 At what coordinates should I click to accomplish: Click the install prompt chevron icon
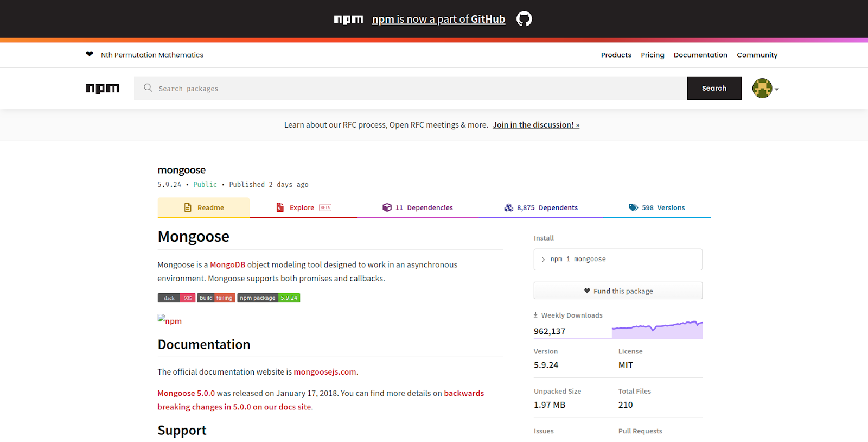point(543,260)
